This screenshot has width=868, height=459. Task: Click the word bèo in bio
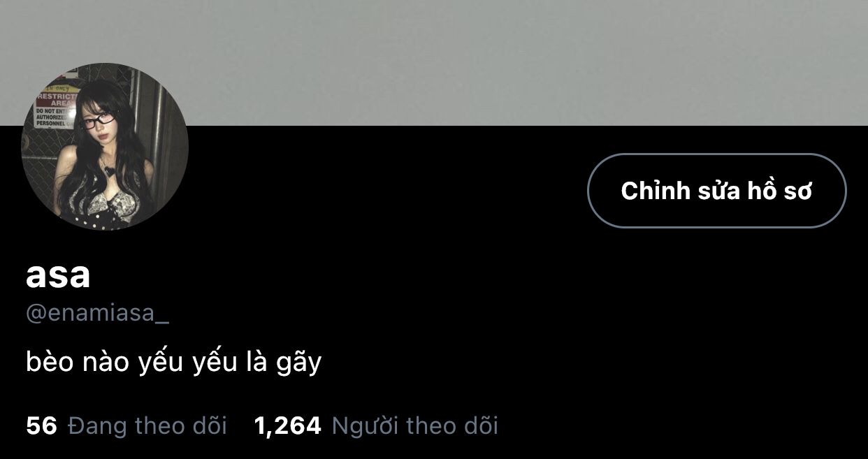click(x=50, y=363)
